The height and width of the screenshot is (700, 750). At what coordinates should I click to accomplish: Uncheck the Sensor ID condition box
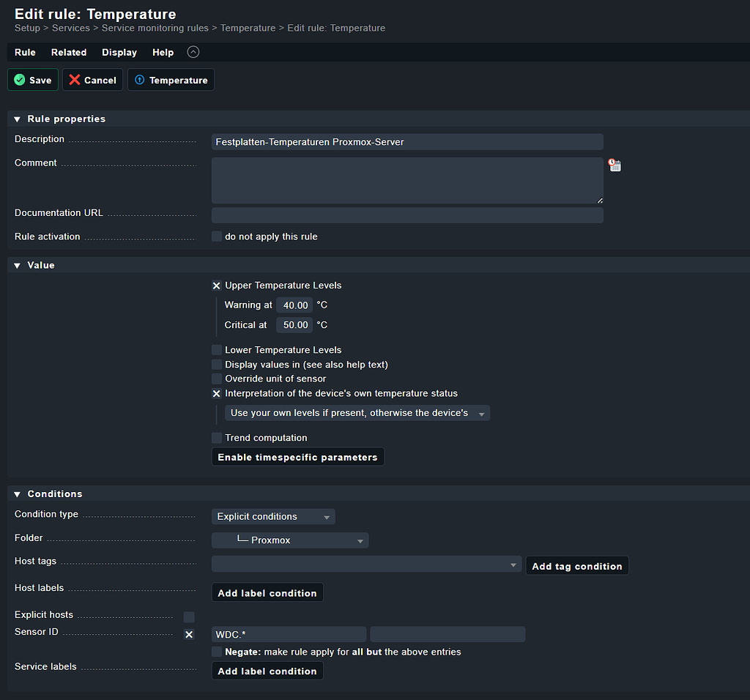click(189, 635)
